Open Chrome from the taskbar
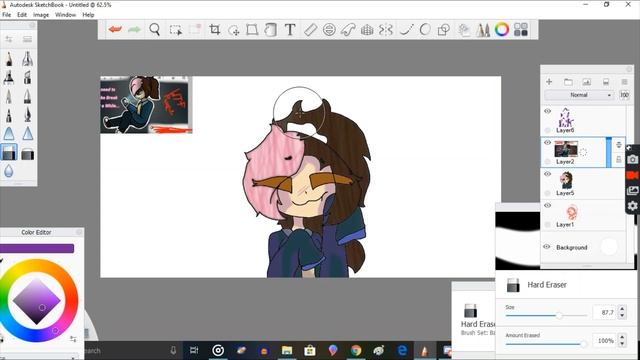The height and width of the screenshot is (360, 640). (356, 350)
